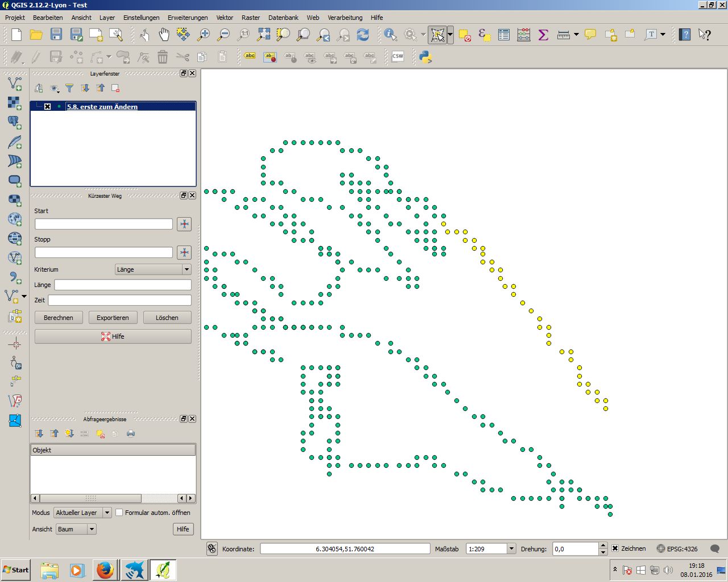
Task: Click the Exportieren button
Action: pos(113,318)
